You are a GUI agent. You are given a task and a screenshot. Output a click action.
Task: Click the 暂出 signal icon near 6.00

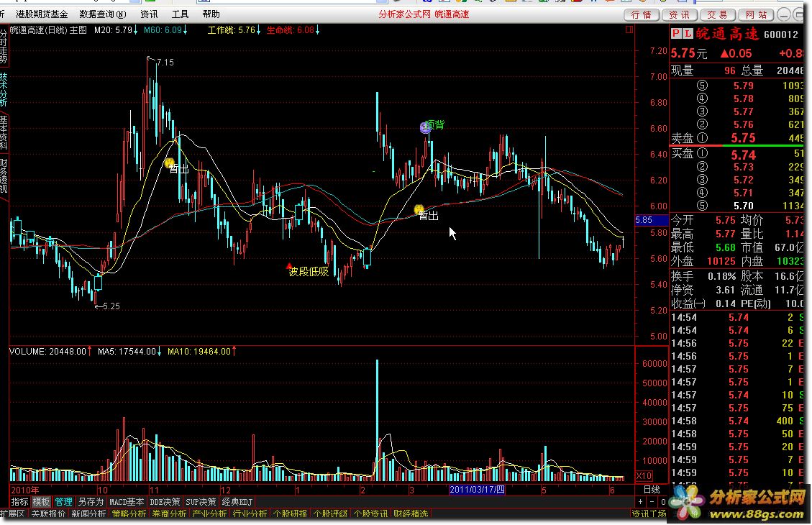(x=419, y=209)
